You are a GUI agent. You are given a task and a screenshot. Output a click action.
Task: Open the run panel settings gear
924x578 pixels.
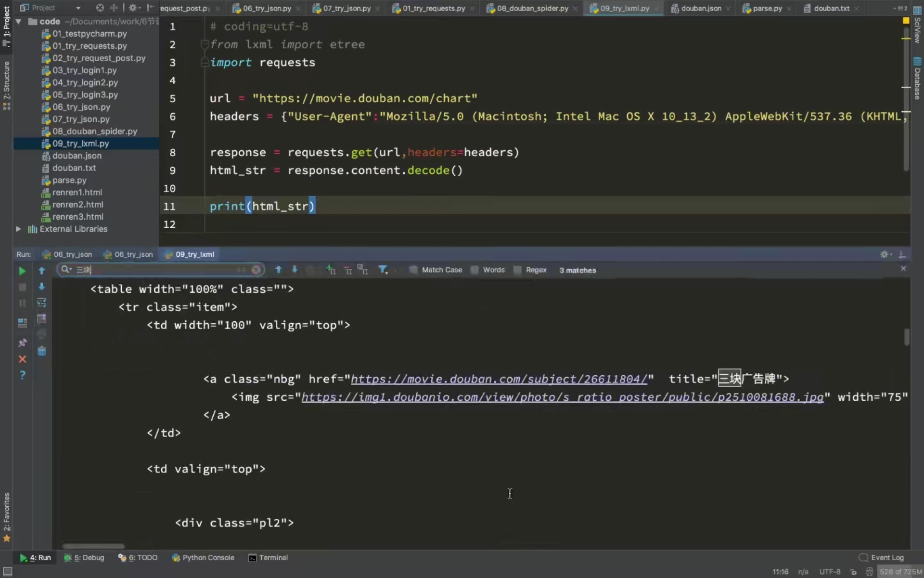pyautogui.click(x=885, y=254)
